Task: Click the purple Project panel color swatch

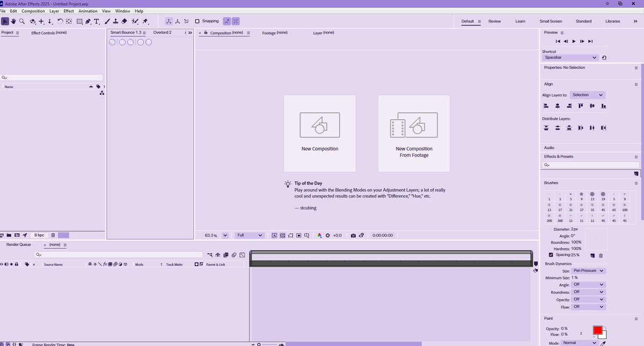Action: 63,235
